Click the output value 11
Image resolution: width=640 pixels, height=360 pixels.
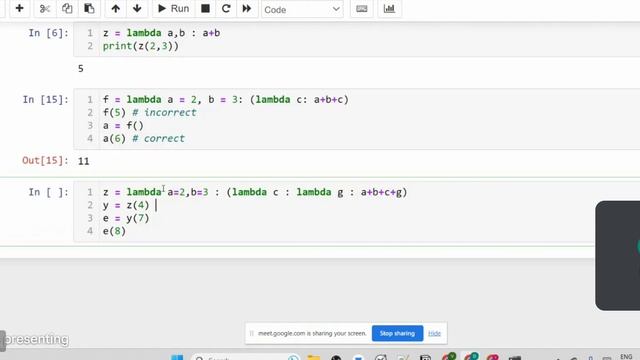[84, 161]
